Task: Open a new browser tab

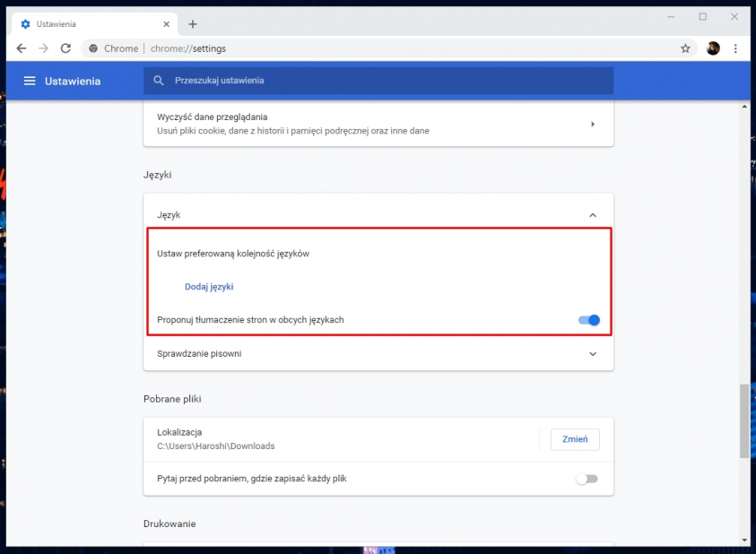Action: tap(193, 24)
